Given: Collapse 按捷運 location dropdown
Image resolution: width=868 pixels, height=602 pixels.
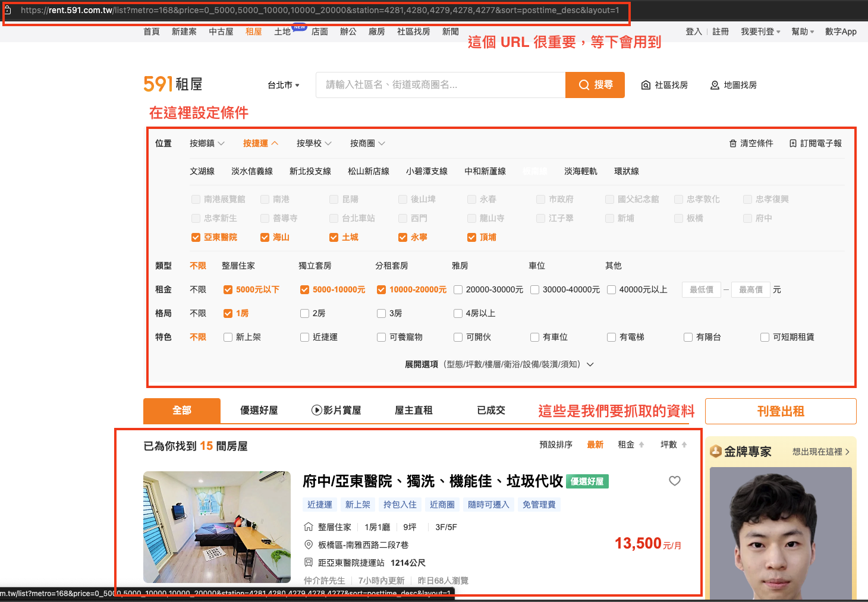Looking at the screenshot, I should tap(260, 143).
